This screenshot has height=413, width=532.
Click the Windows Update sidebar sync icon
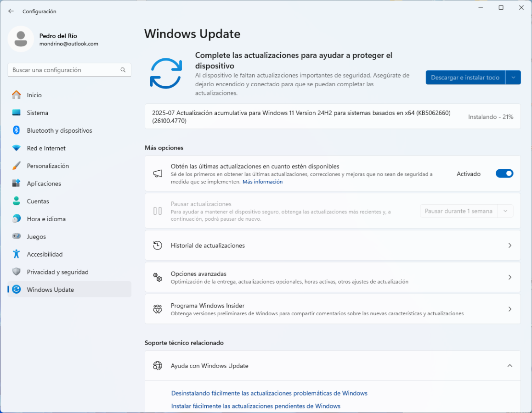tap(16, 290)
